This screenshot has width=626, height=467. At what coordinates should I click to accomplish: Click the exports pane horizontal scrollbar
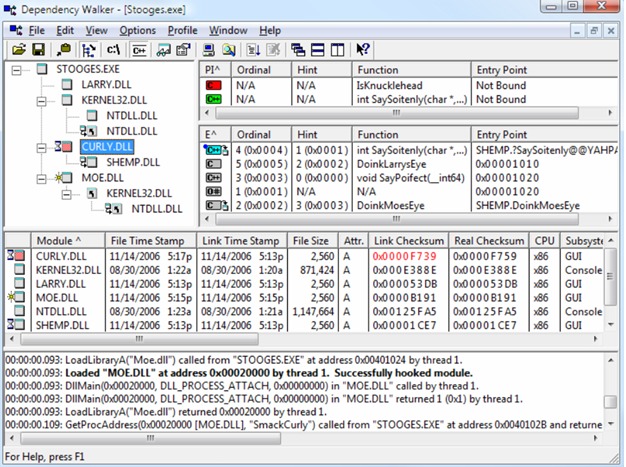click(397, 219)
